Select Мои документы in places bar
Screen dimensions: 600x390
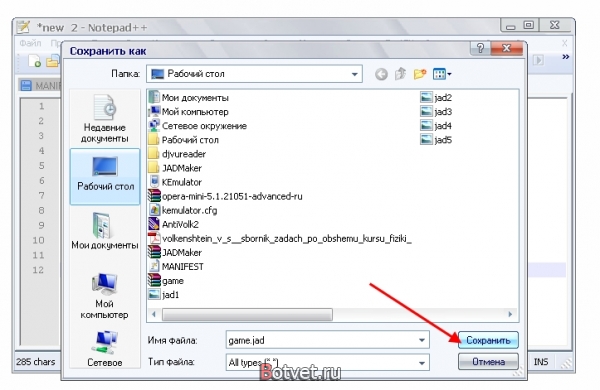[104, 232]
